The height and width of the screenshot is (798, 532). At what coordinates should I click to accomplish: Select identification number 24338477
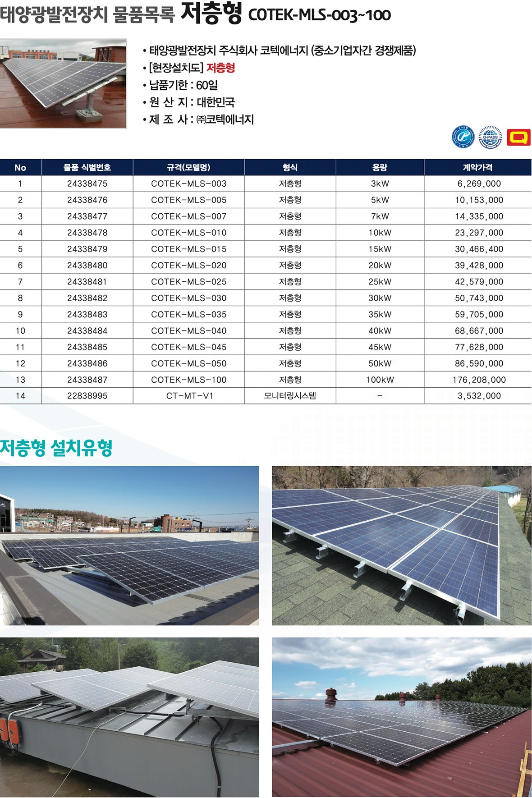click(87, 216)
